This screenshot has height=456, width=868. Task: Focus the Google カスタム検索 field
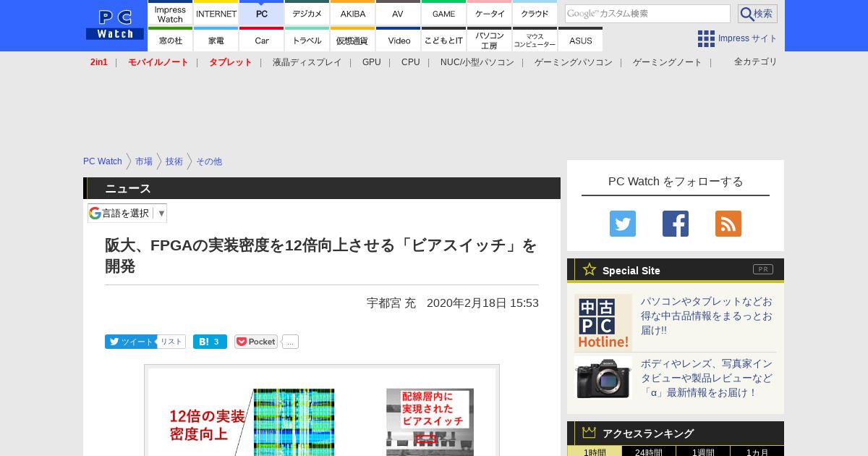(647, 14)
